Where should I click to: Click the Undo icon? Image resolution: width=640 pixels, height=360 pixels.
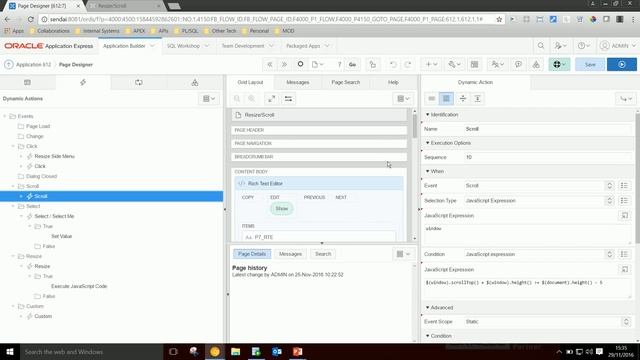(x=393, y=64)
